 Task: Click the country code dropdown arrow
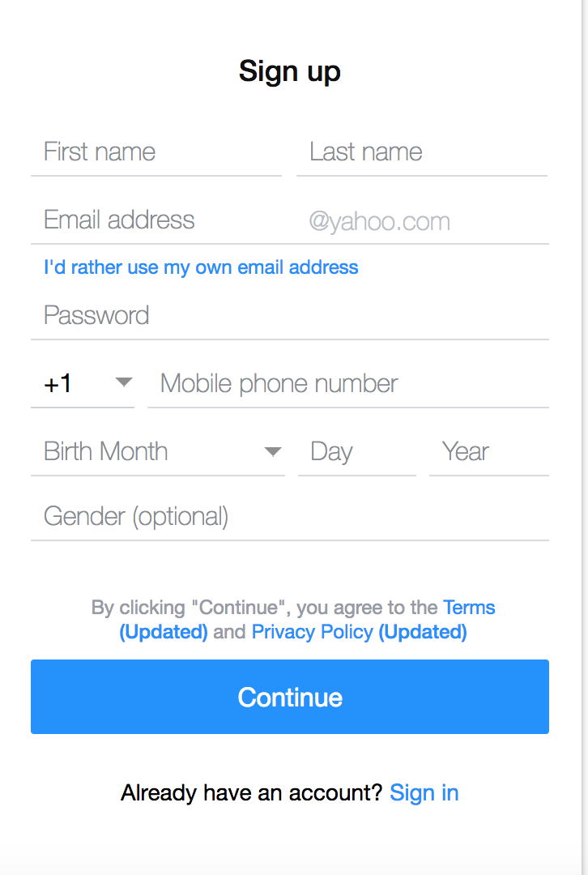point(123,382)
